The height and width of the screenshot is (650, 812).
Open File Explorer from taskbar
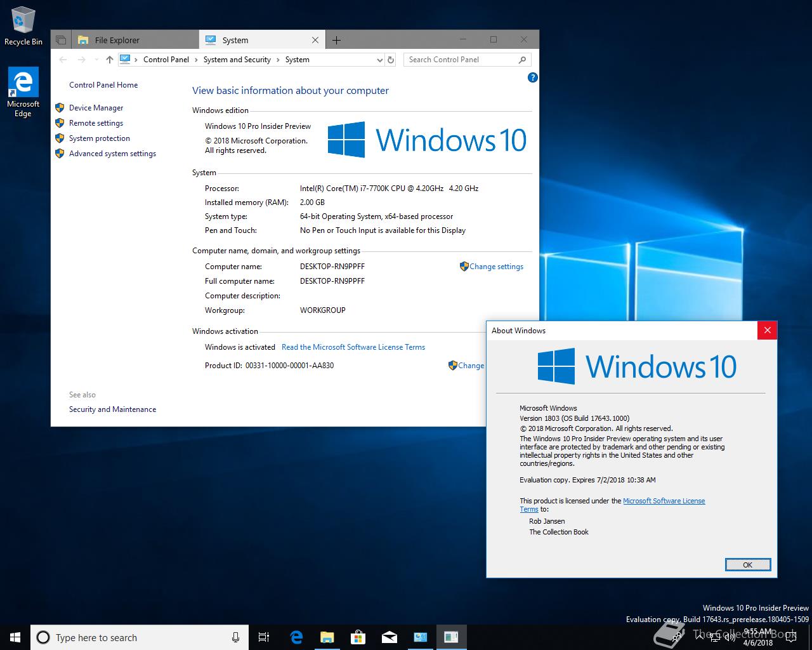tap(327, 637)
